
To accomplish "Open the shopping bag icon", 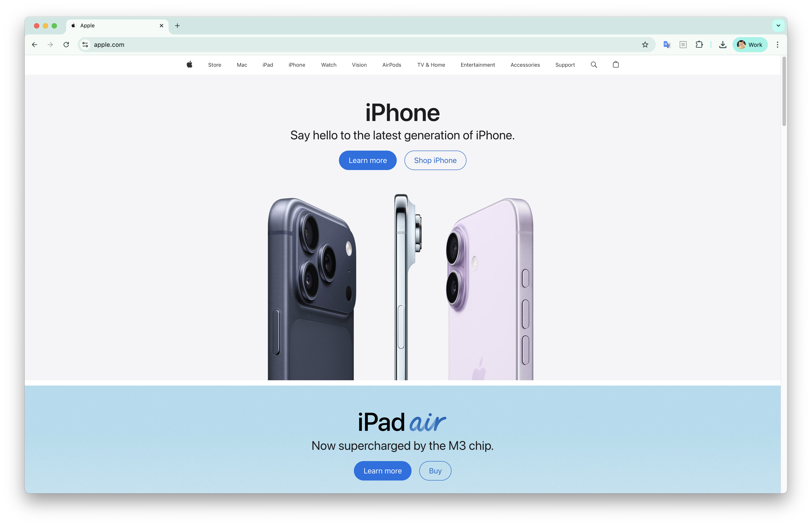I will [615, 64].
